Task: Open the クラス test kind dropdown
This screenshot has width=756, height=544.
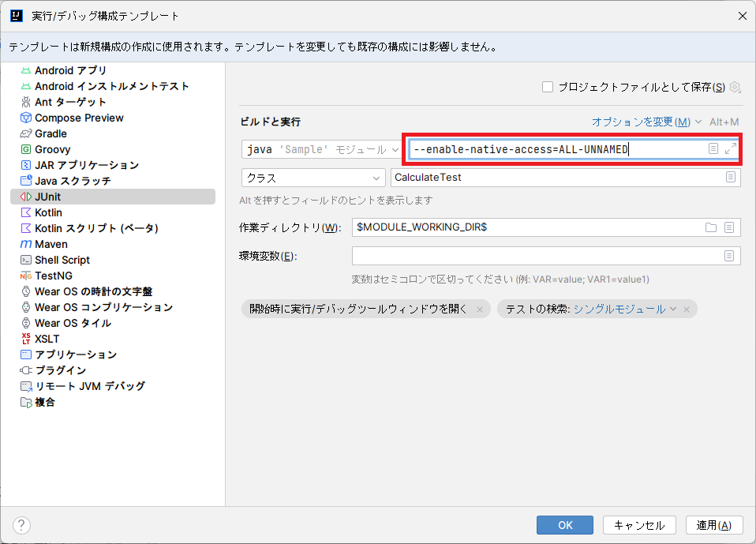Action: (313, 178)
